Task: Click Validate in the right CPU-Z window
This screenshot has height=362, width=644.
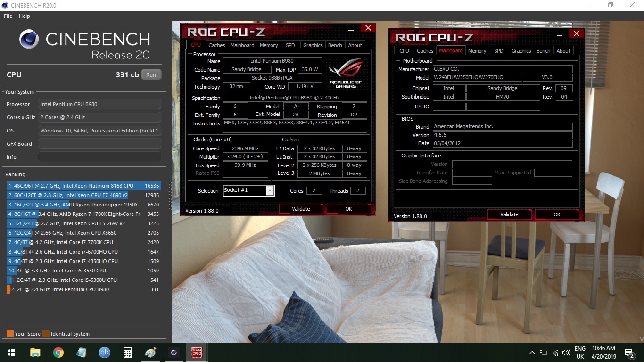Action: [509, 214]
